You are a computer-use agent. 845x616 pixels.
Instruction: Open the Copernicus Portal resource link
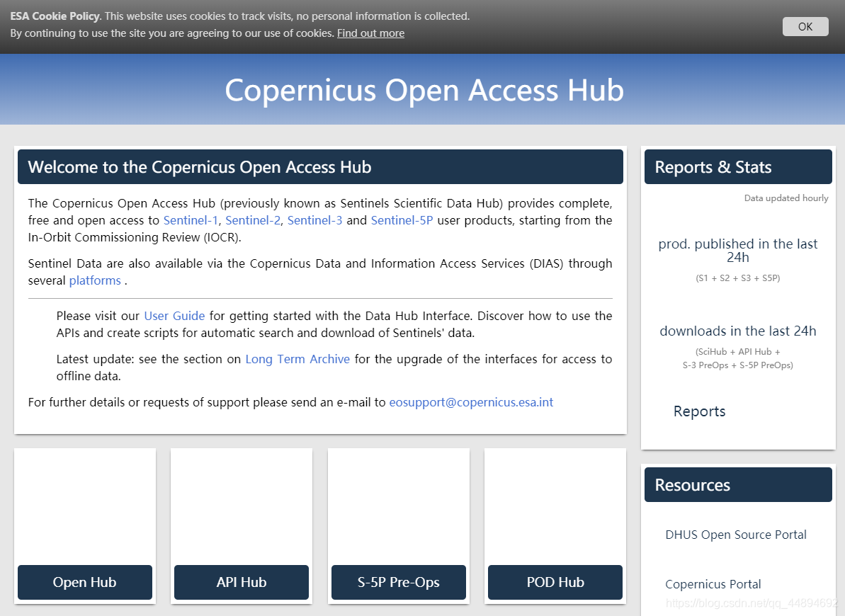click(x=713, y=584)
